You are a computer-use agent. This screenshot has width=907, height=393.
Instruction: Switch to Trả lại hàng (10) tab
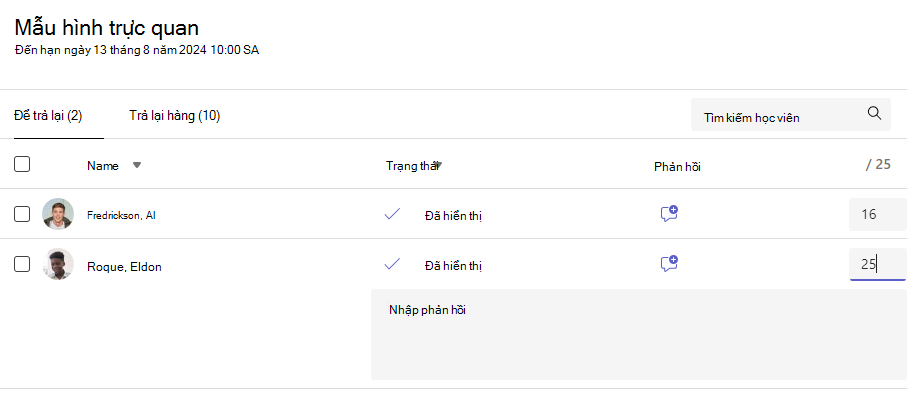pos(175,116)
